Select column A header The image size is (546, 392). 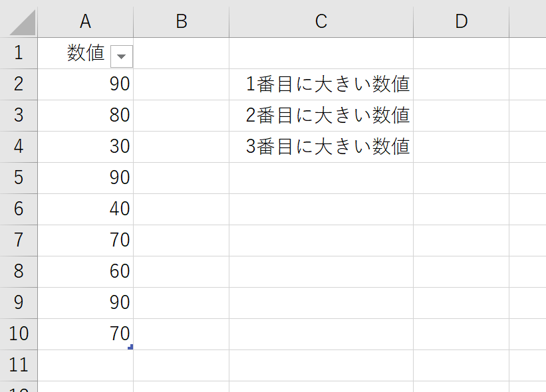pyautogui.click(x=85, y=21)
